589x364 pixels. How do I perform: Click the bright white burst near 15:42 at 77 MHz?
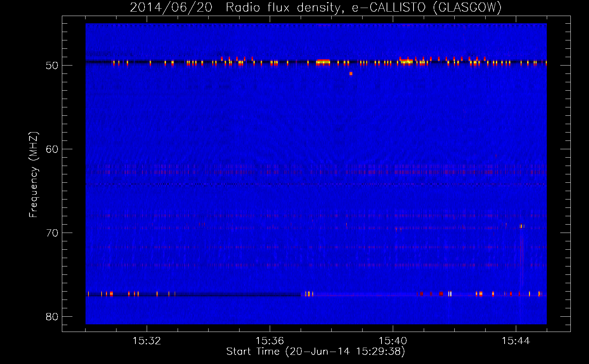click(x=450, y=294)
